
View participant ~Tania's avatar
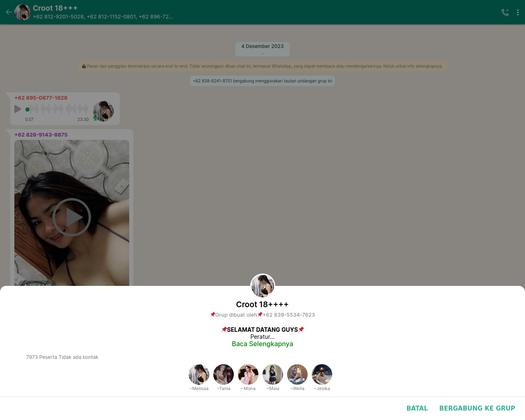pos(224,374)
